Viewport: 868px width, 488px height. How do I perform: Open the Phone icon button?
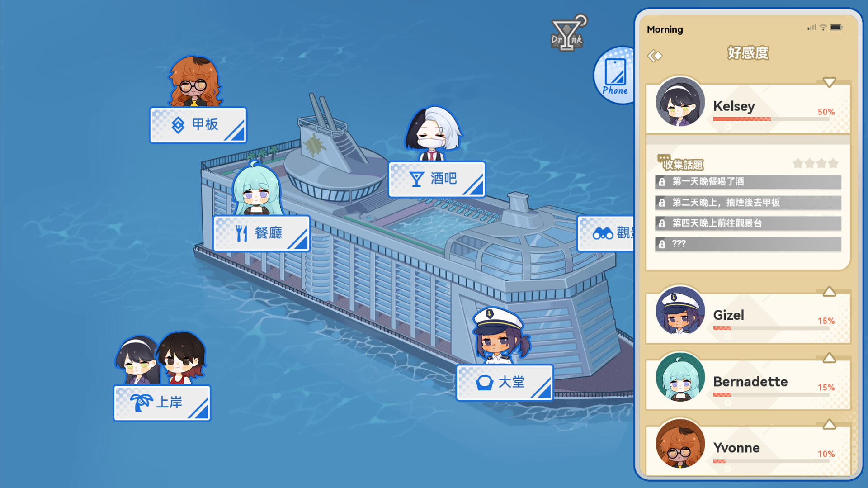[x=615, y=76]
